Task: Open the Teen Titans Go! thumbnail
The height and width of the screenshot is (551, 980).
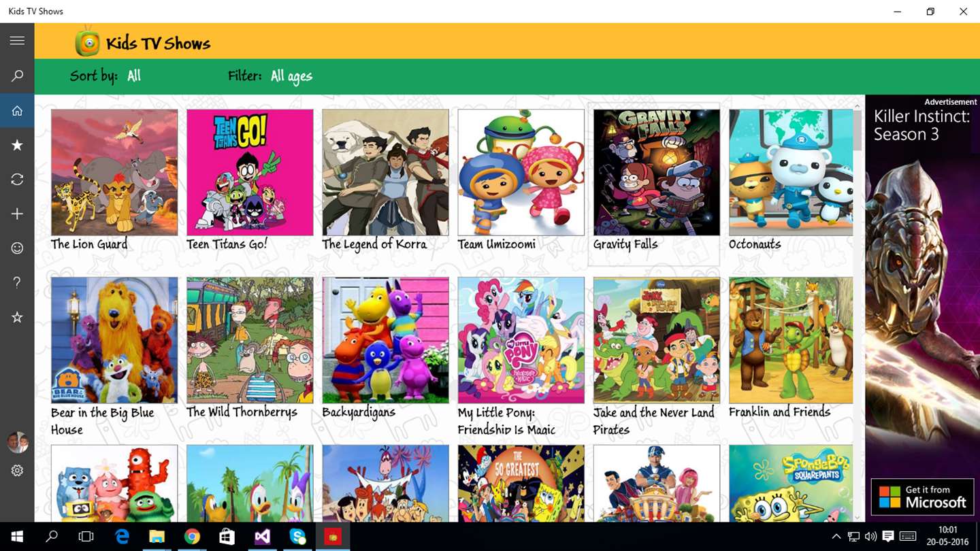Action: [250, 172]
